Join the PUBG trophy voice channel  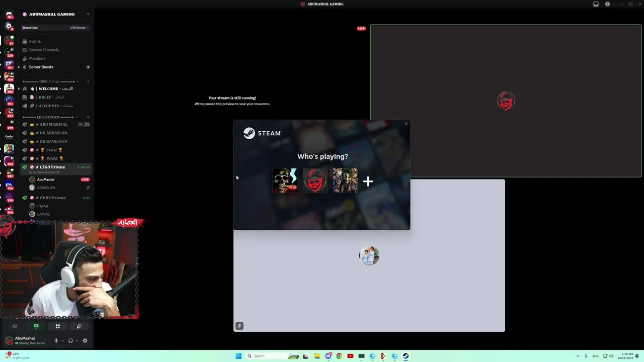(x=56, y=158)
